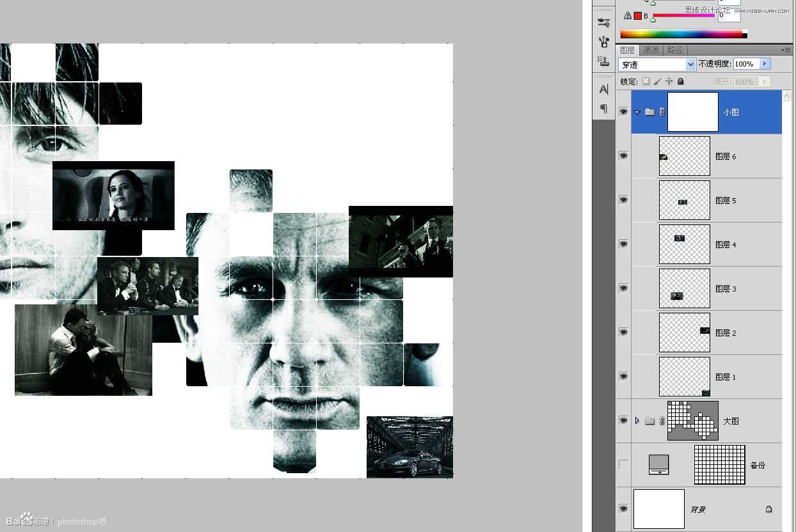Switch to the 图层 tab
Viewport: 796px width, 532px height.
(x=627, y=50)
